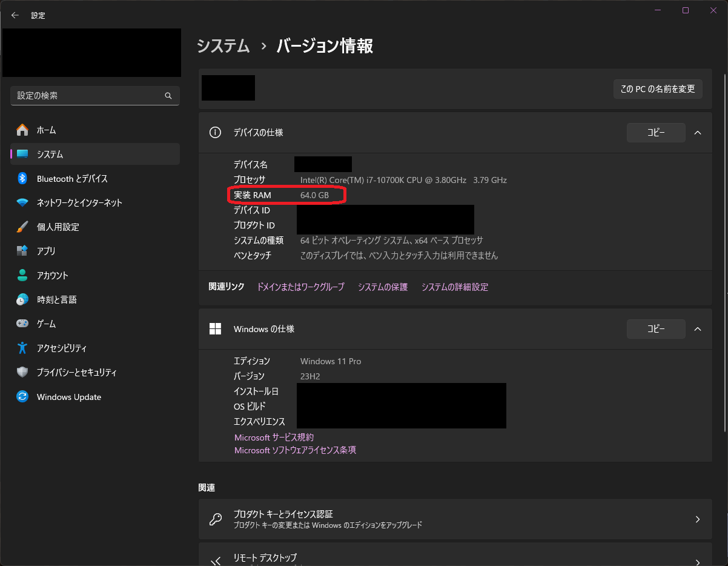
Task: Select システム in the sidebar menu
Action: 50,155
